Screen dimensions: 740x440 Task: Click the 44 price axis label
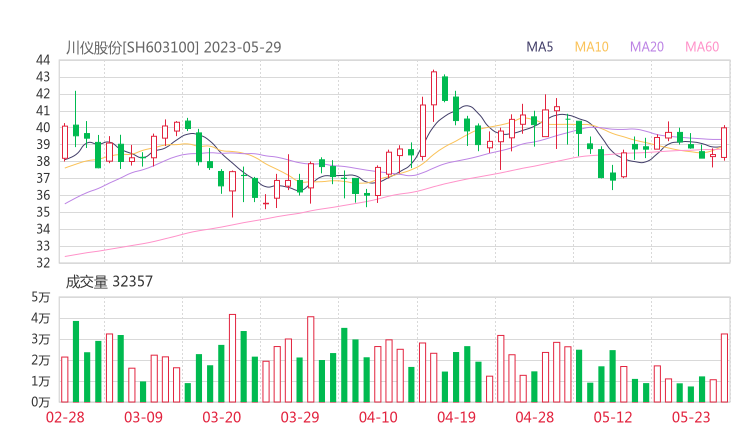coord(43,60)
